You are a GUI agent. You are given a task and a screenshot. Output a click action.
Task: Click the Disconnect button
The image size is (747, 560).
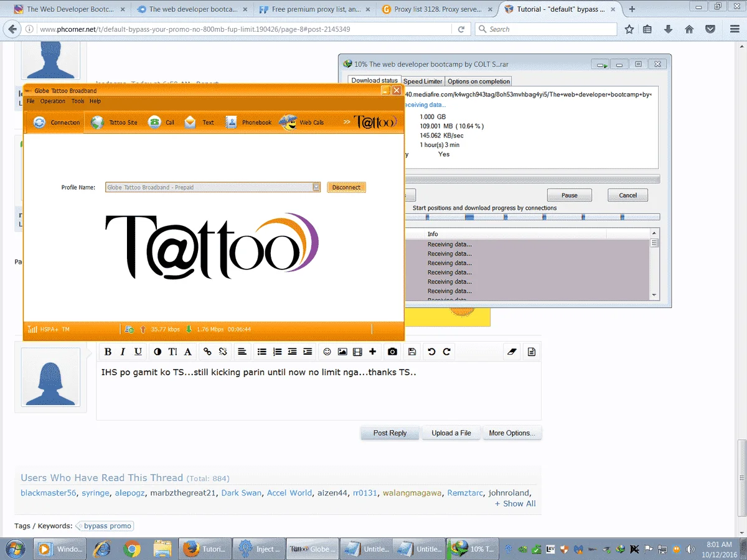pyautogui.click(x=346, y=187)
